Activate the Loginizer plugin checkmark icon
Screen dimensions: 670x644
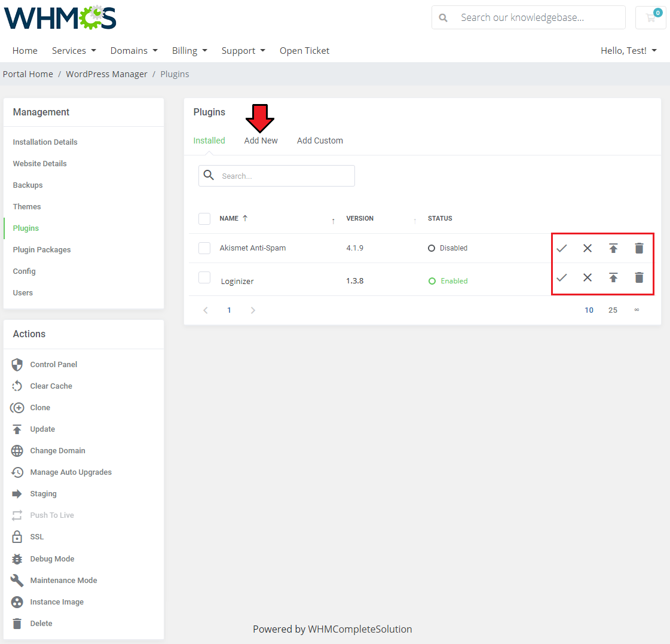click(x=561, y=277)
